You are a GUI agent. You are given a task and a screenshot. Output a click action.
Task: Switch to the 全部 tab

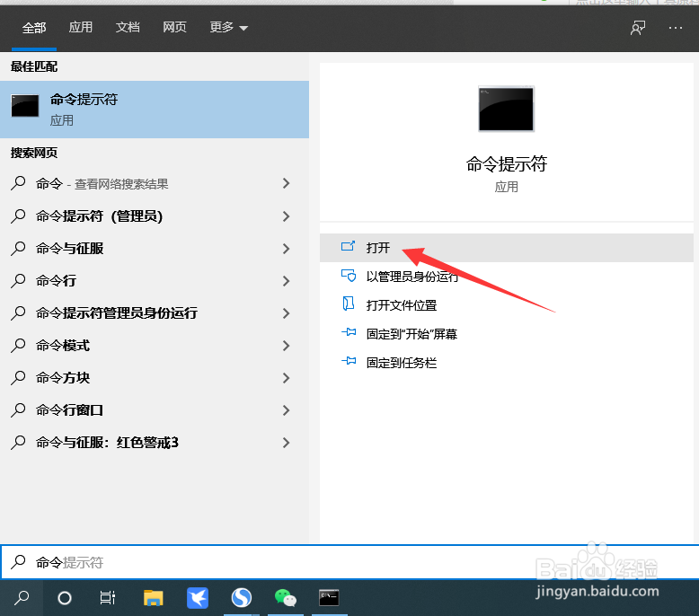[x=34, y=28]
